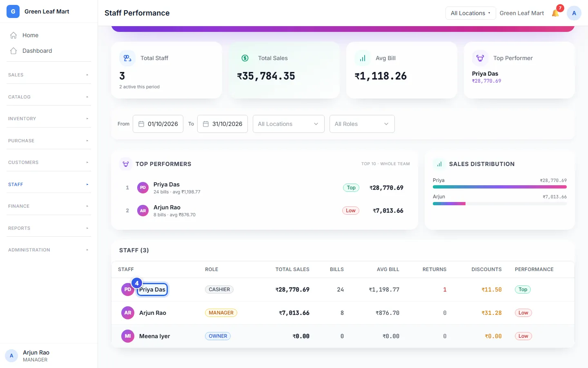588x368 pixels.
Task: Click Priya's sales distribution bar
Action: pyautogui.click(x=500, y=187)
